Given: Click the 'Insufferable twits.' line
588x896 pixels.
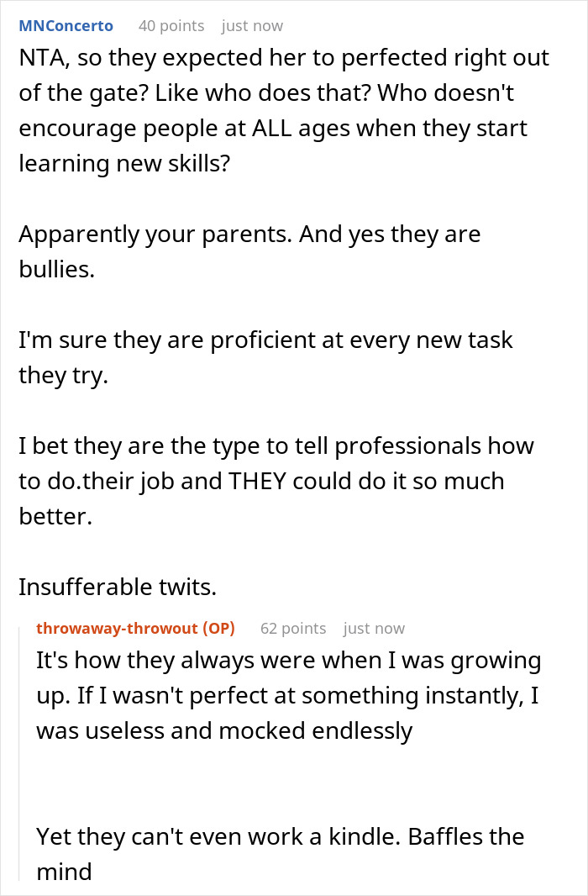Looking at the screenshot, I should point(118,587).
